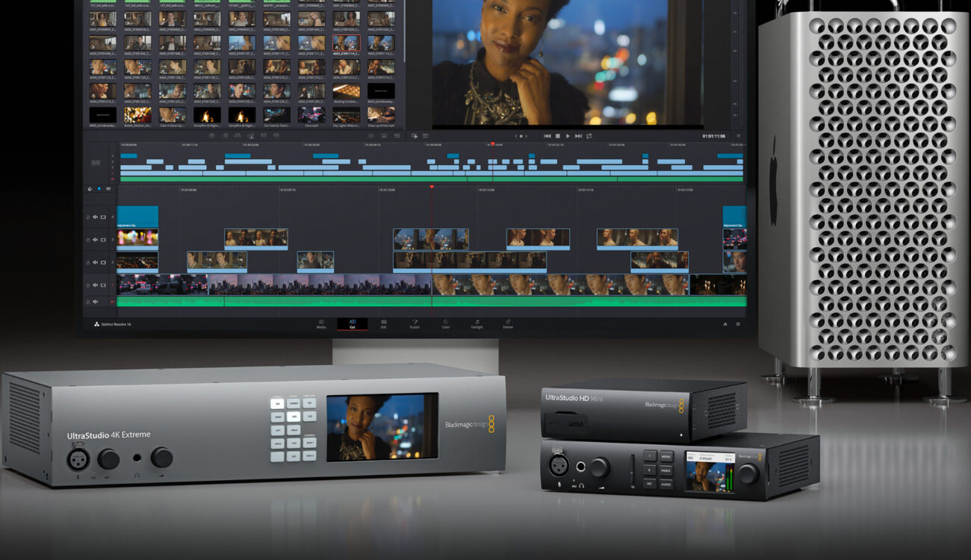Lock video track 3
Viewport: 971px width, 560px height.
point(88,240)
